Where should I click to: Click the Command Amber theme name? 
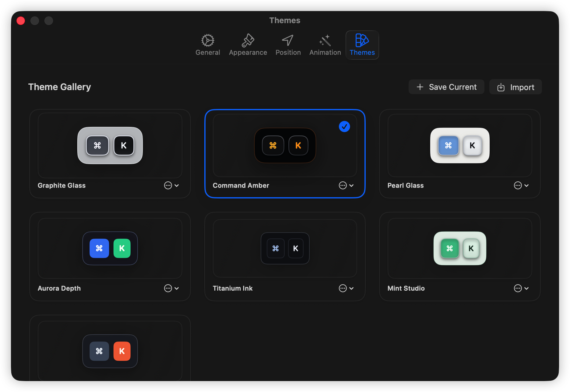pos(241,185)
